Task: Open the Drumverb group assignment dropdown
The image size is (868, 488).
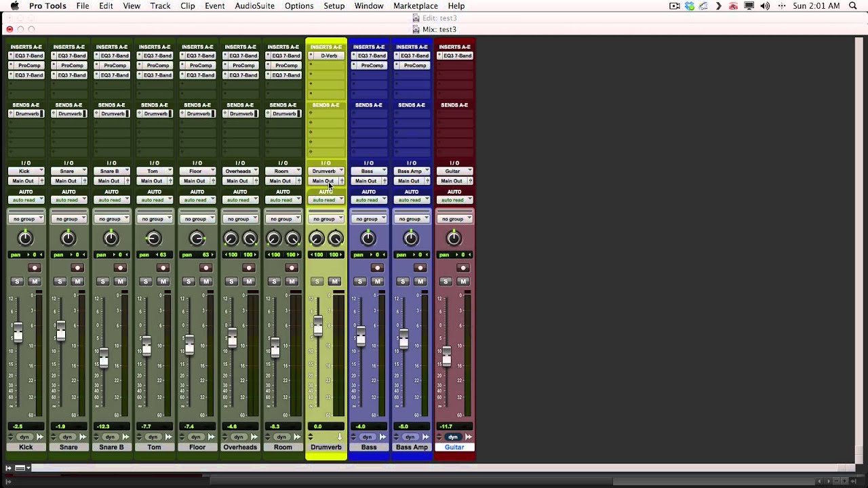Action: 326,219
